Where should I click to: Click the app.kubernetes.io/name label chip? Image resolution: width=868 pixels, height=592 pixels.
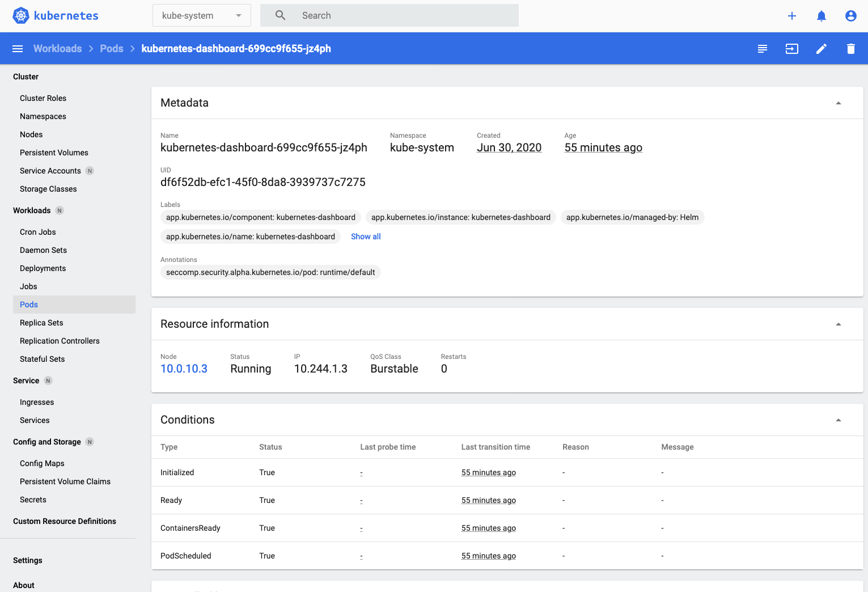coord(251,236)
